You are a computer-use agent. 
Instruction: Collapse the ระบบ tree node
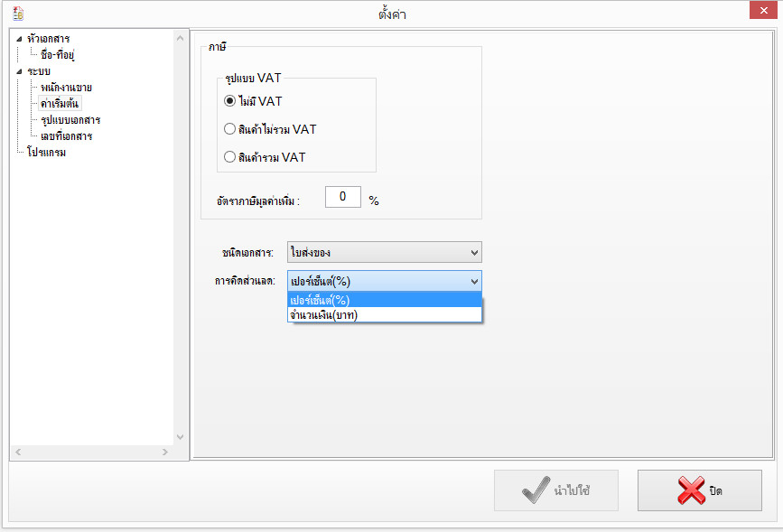coord(19,71)
